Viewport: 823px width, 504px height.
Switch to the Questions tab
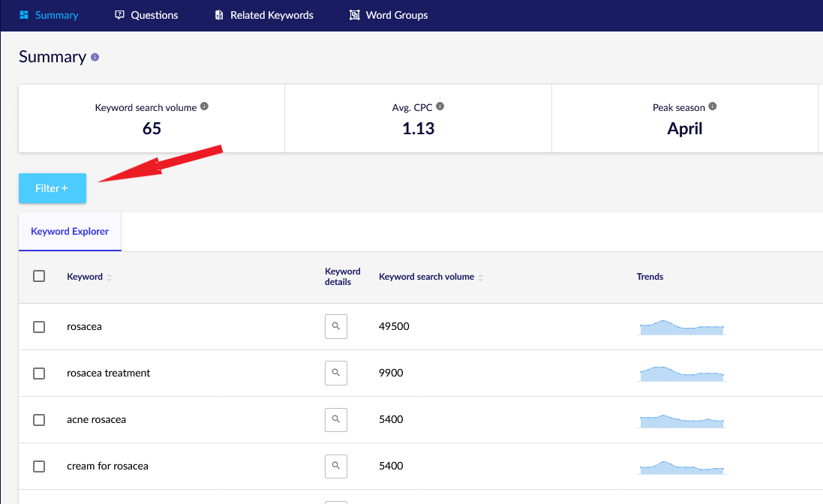click(x=146, y=15)
